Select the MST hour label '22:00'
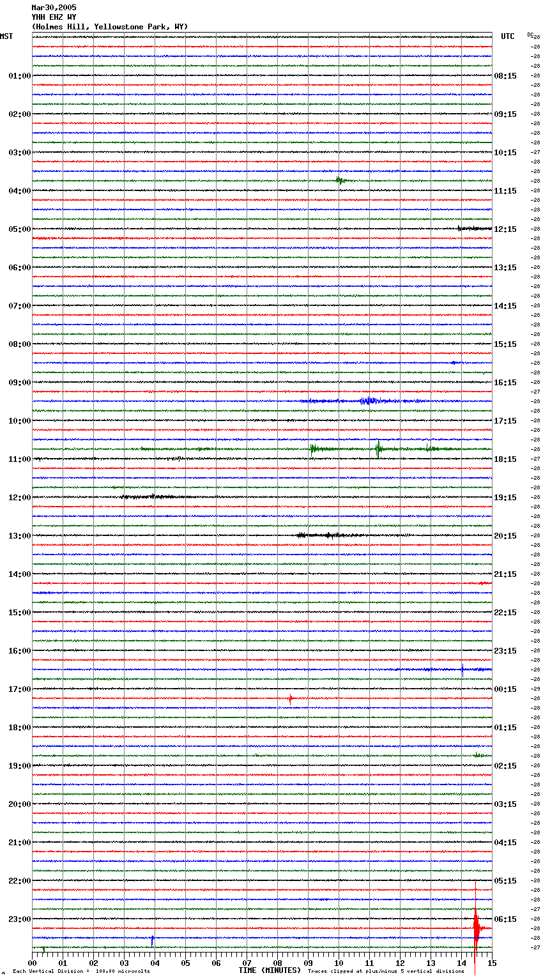543x980 pixels. pos(19,881)
